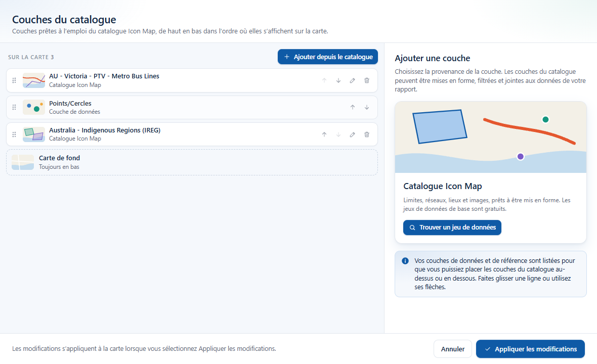597x364 pixels.
Task: Click the Carte de fond label
Action: 59,158
